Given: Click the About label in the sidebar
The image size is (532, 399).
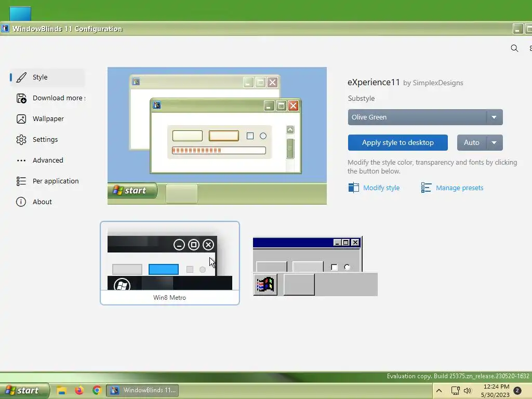Looking at the screenshot, I should click(x=42, y=202).
